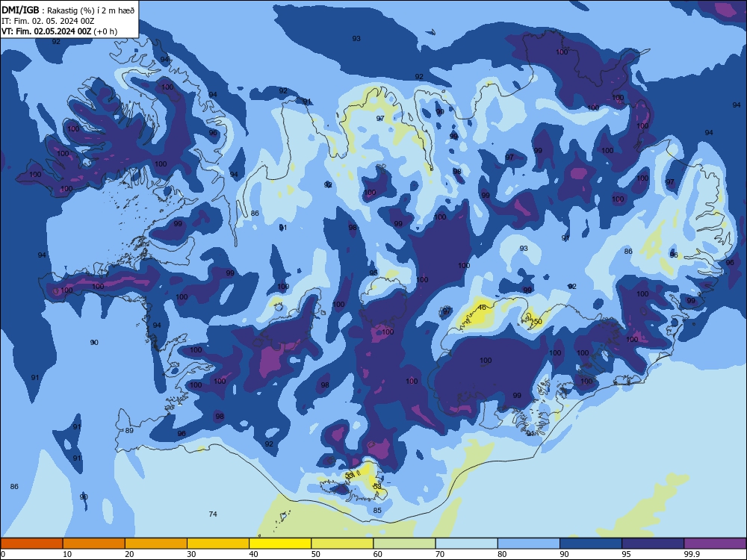Select the map value '85' off the south coast
This screenshot has width=747, height=560.
377,511
